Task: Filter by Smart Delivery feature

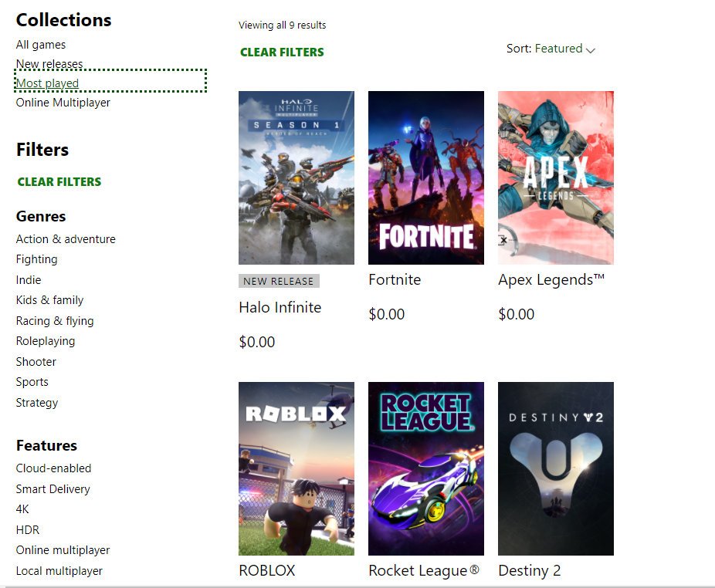Action: coord(53,489)
